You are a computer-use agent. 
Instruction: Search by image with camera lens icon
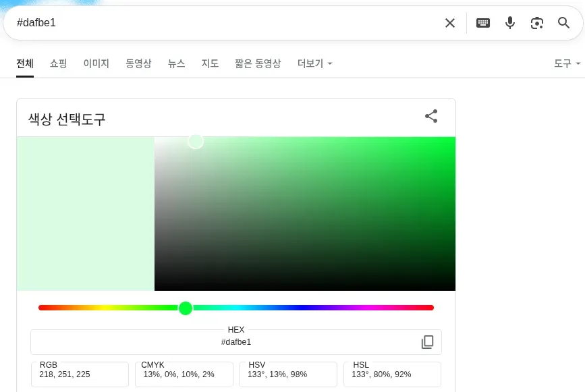[x=537, y=23]
